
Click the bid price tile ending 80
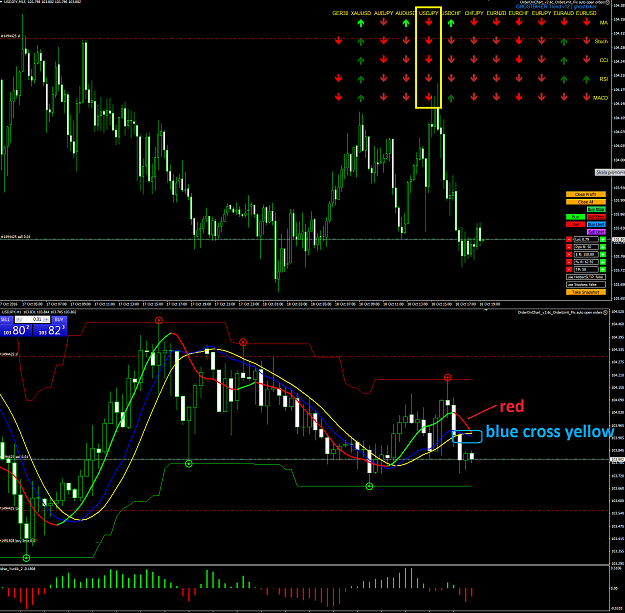[x=16, y=330]
